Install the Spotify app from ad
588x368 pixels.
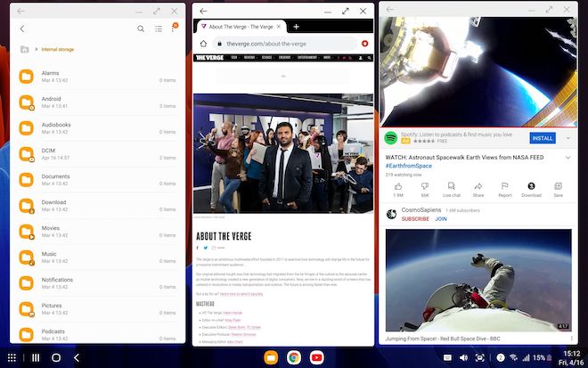coord(543,138)
